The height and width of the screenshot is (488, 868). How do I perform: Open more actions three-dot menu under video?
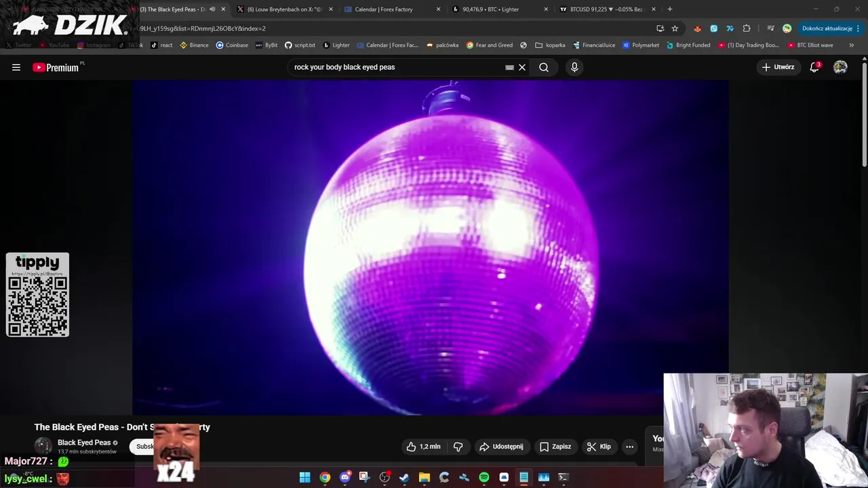pos(629,447)
